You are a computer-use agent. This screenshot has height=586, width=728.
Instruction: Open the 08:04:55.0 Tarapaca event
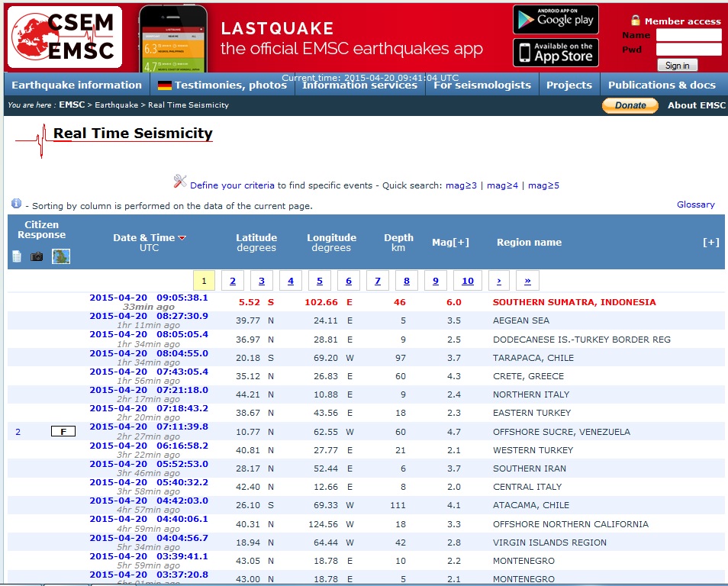(149, 353)
